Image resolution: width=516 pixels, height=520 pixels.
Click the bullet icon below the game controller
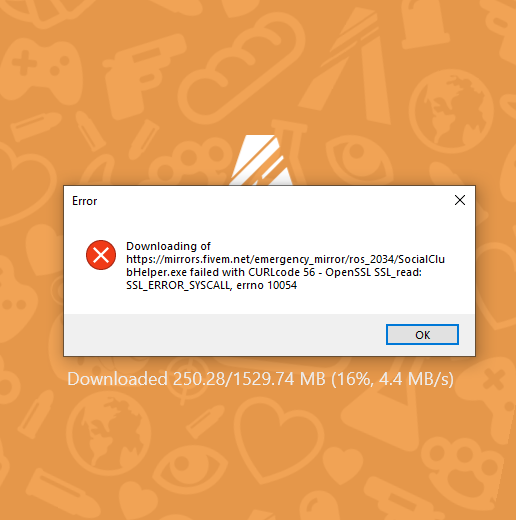(35, 126)
